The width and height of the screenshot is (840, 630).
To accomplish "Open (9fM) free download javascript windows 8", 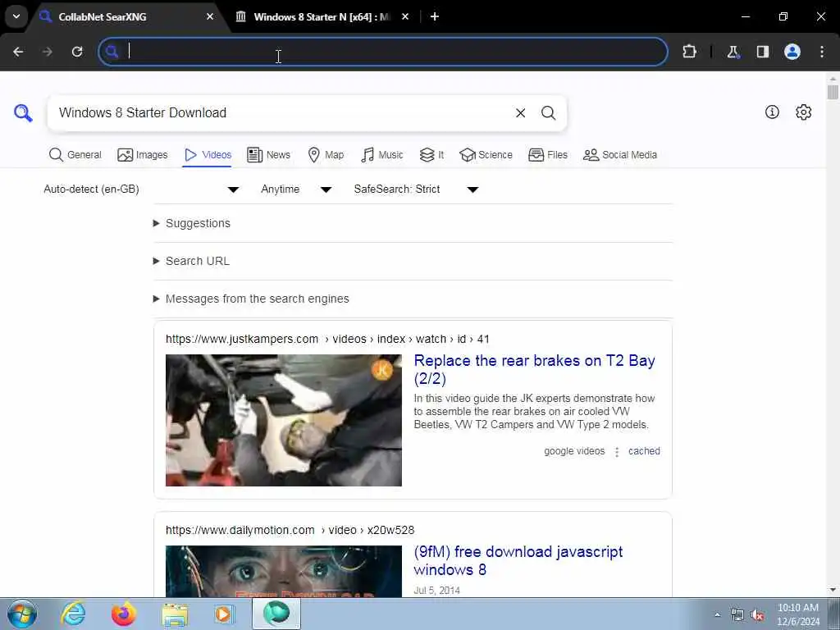I will (x=518, y=560).
